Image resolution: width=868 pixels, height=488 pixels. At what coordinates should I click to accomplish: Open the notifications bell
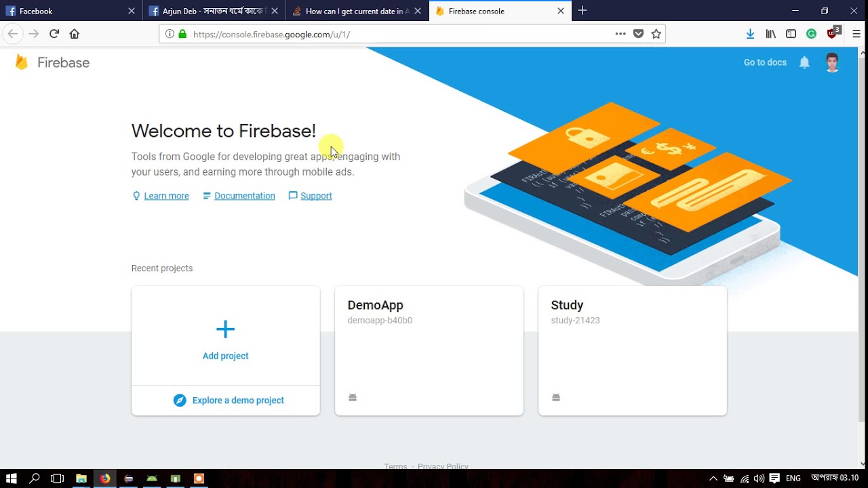pos(804,62)
